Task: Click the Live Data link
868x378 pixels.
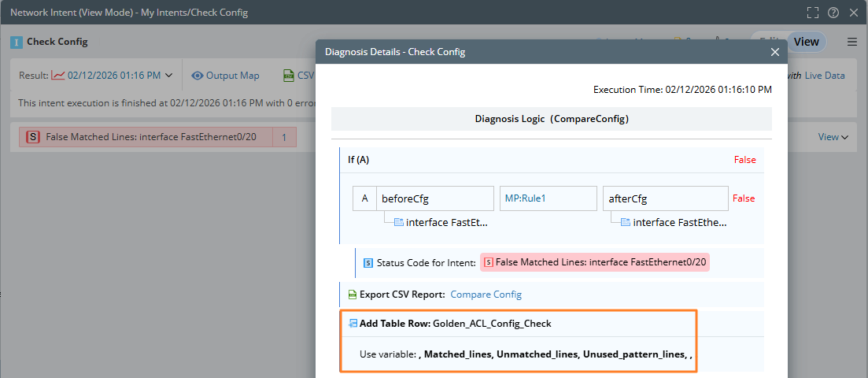Action: coord(825,76)
